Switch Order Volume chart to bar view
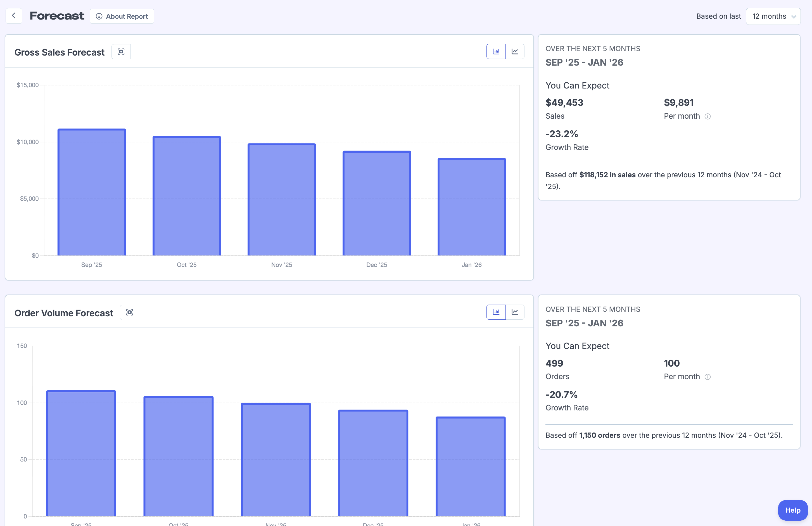The height and width of the screenshot is (526, 812). pos(496,312)
